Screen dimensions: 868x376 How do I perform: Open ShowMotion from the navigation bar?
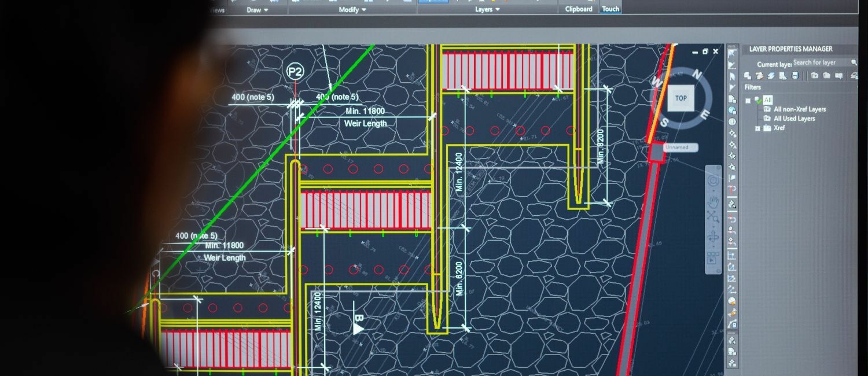coord(713,259)
